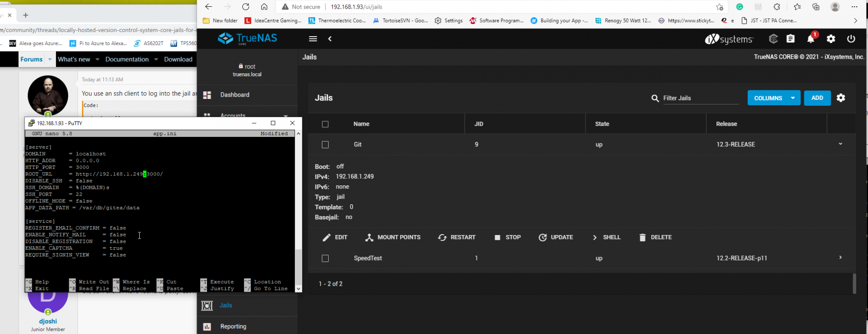Tick the Git jail checkbox
The height and width of the screenshot is (334, 868).
point(325,145)
